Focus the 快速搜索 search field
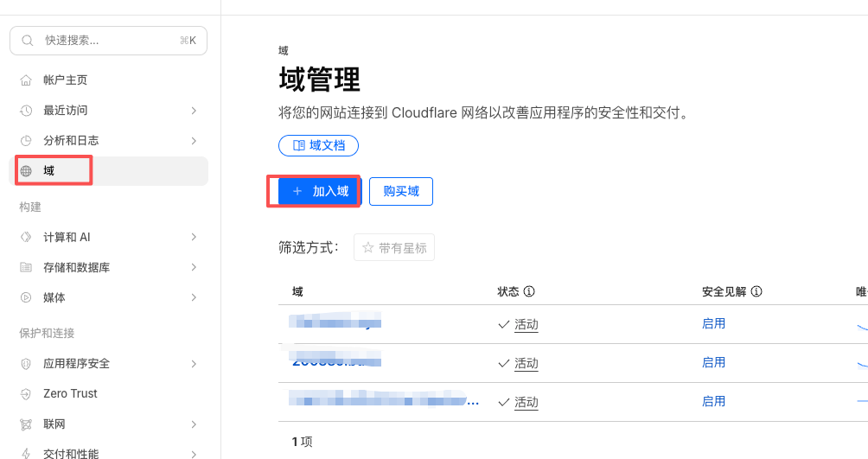The image size is (868, 459). pyautogui.click(x=108, y=41)
